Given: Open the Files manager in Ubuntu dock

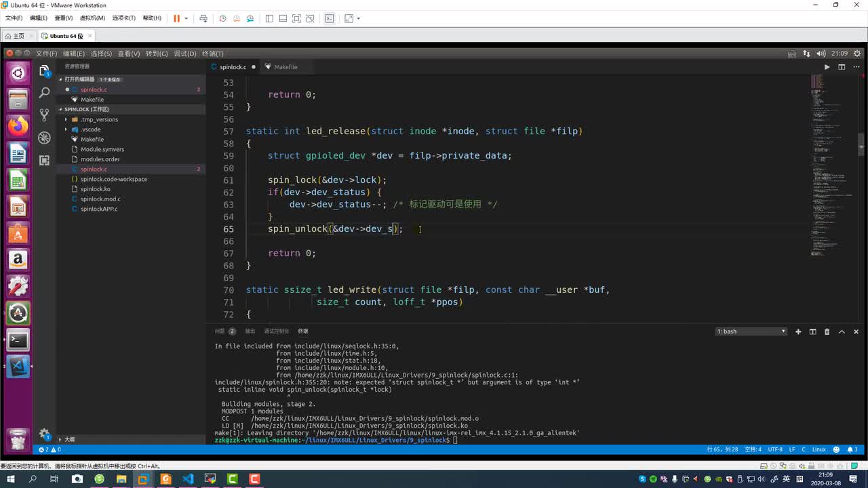Looking at the screenshot, I should [18, 100].
